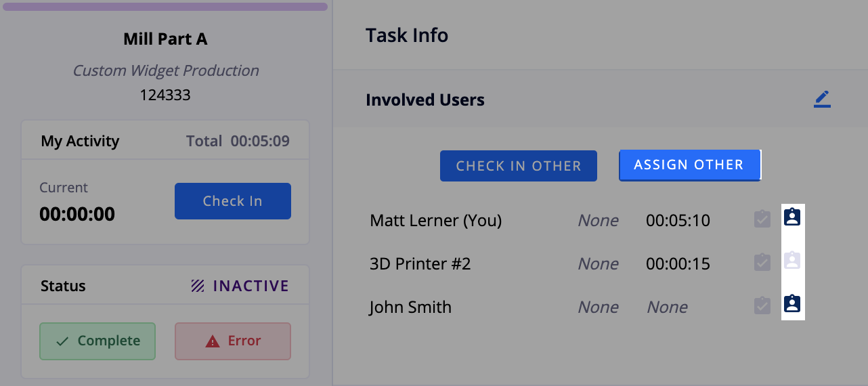Click assign badge icon for 3D Printer #2
Viewport: 868px width, 386px height.
[x=792, y=261]
